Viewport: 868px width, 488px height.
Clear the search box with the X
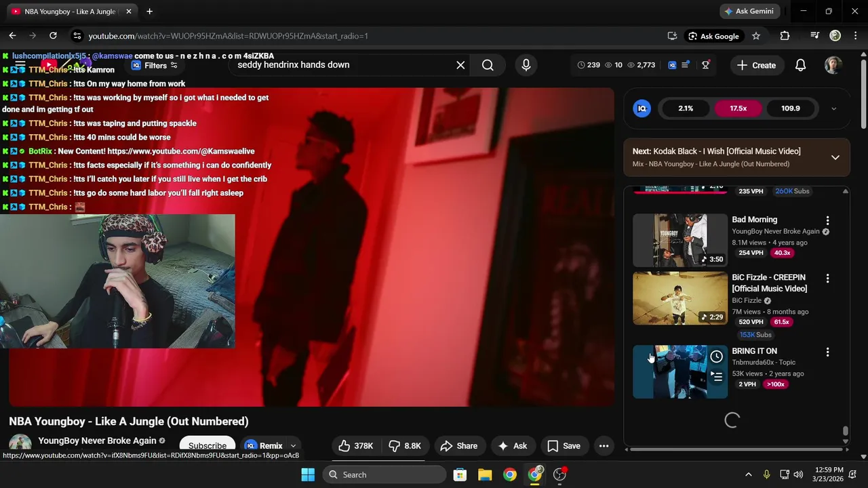[x=460, y=65]
